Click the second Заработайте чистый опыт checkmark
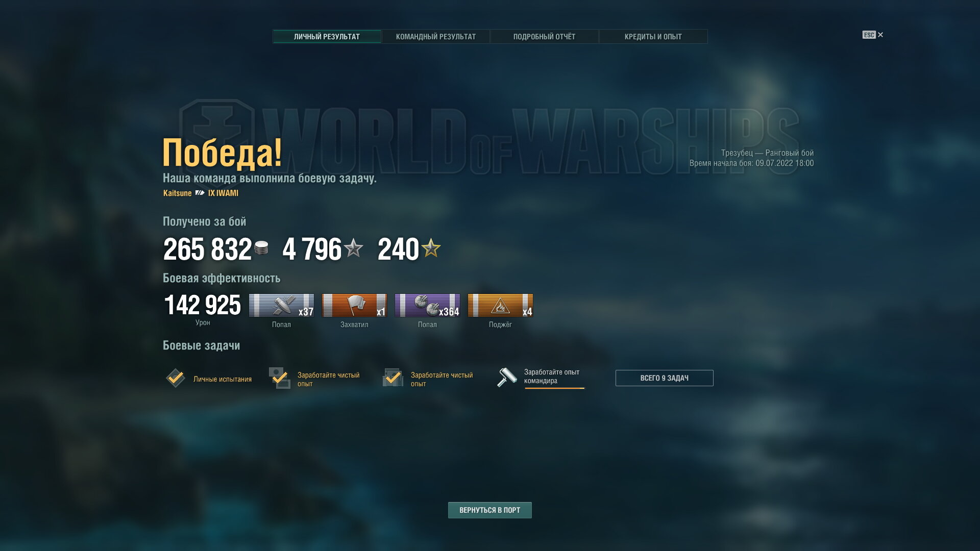This screenshot has width=980, height=551. pos(393,378)
